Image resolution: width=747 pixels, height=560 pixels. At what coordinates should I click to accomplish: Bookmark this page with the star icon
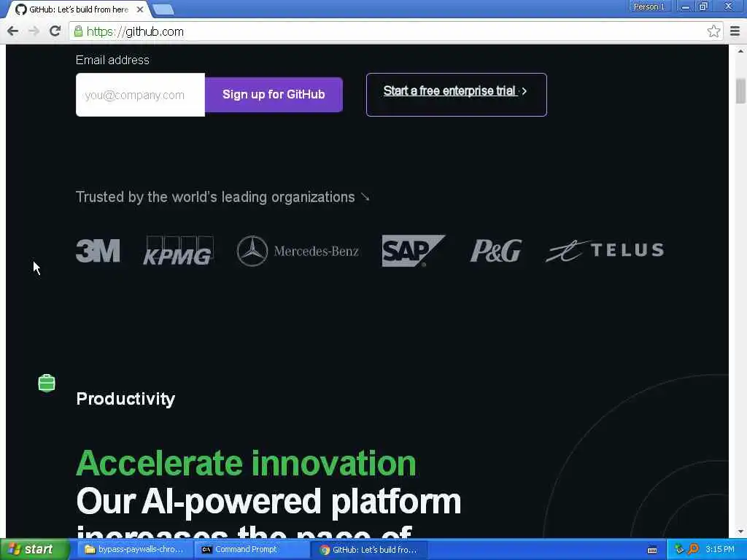coord(713,31)
